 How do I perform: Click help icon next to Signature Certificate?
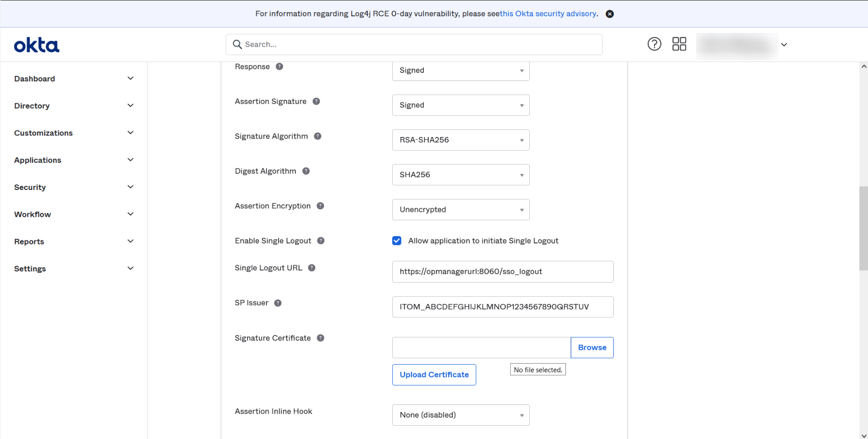(x=320, y=338)
